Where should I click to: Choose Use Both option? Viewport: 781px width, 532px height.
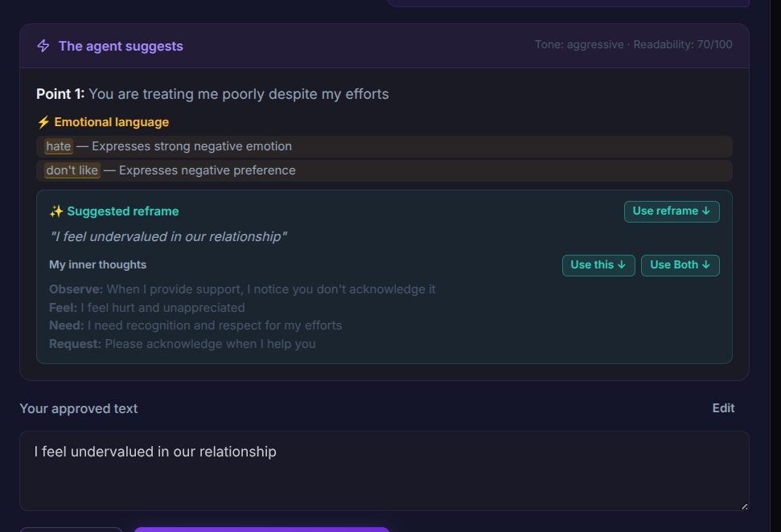tap(680, 265)
